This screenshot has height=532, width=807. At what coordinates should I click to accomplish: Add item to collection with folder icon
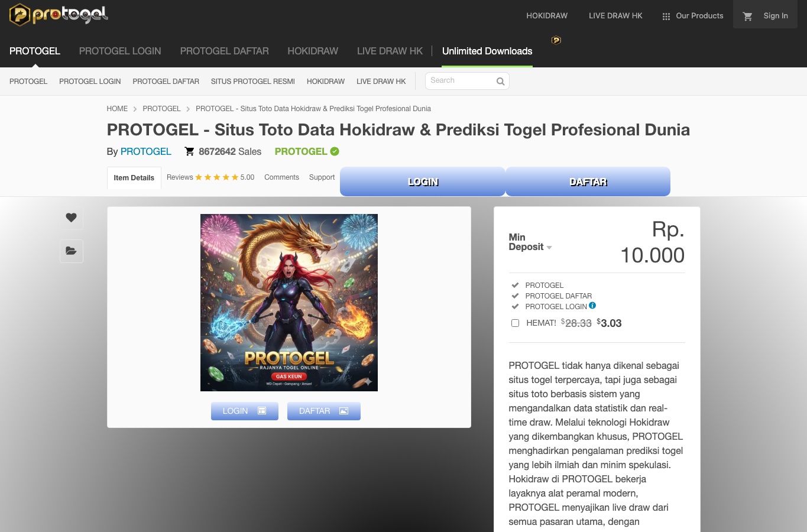click(x=71, y=251)
